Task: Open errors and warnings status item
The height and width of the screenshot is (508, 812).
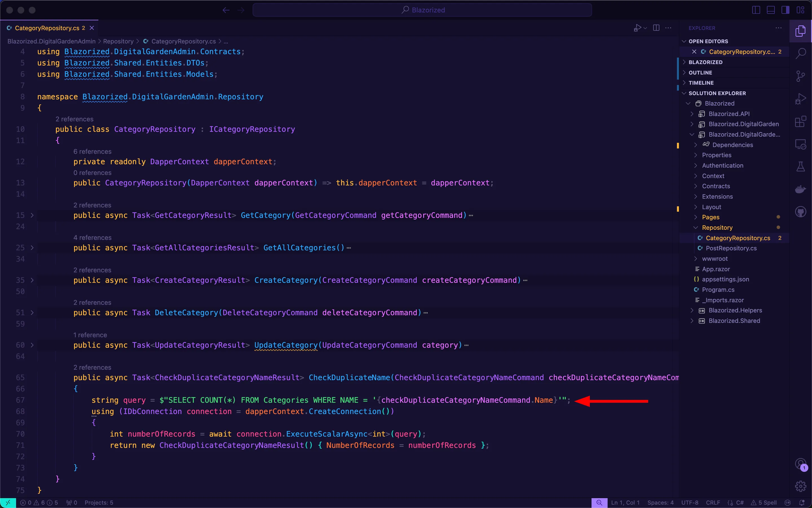Action: 39,503
